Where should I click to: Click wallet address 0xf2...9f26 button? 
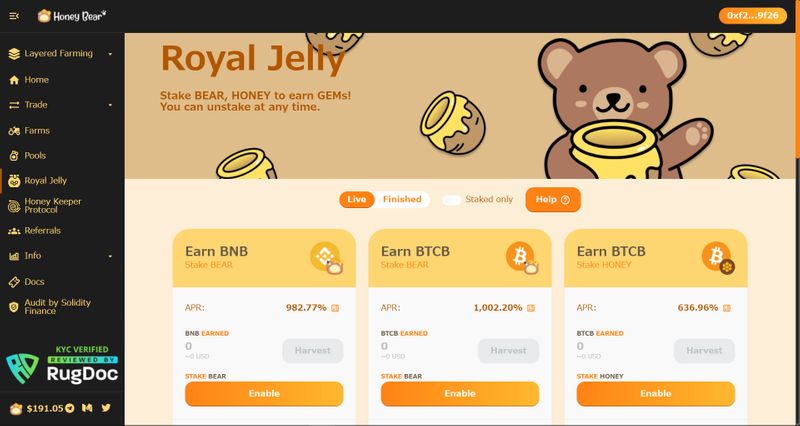click(x=753, y=16)
